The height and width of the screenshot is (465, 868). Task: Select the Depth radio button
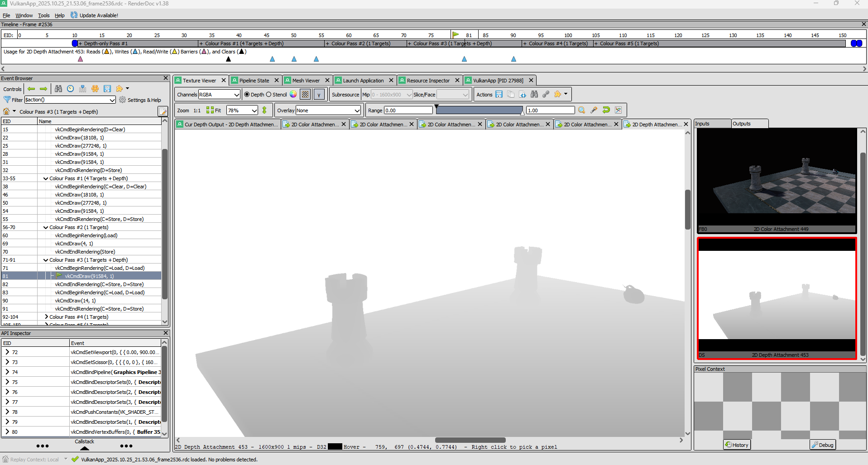pos(247,95)
